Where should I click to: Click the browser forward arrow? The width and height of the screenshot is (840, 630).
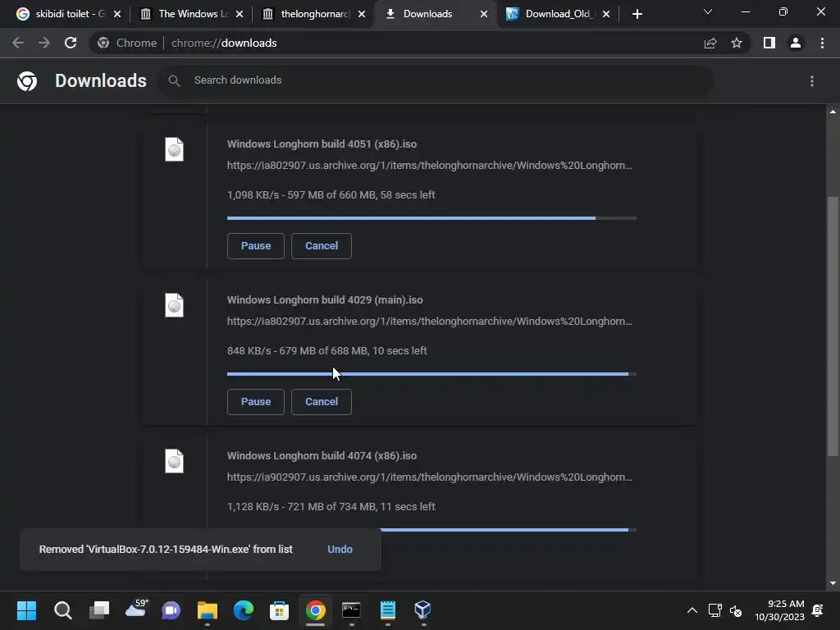tap(44, 43)
